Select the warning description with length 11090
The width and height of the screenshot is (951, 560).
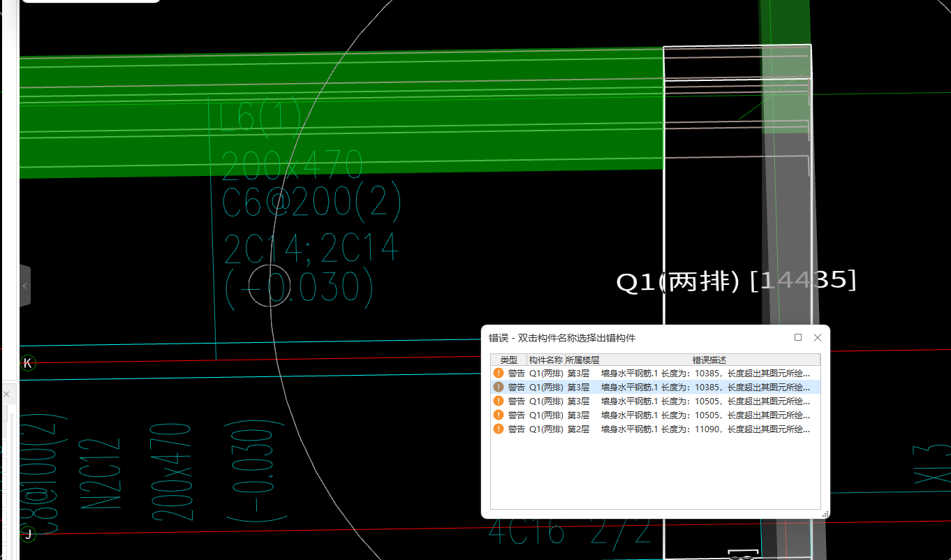[706, 429]
